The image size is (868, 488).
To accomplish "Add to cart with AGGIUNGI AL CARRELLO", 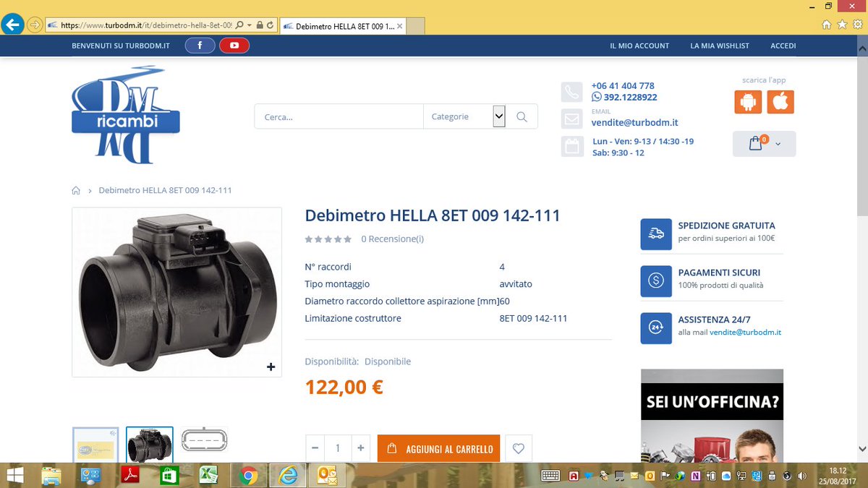I will 439,448.
